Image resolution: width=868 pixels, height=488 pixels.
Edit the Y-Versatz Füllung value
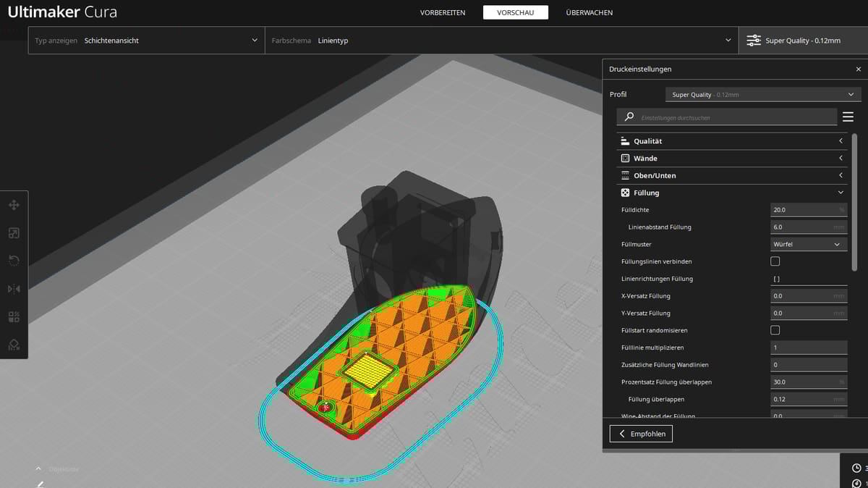(x=809, y=313)
